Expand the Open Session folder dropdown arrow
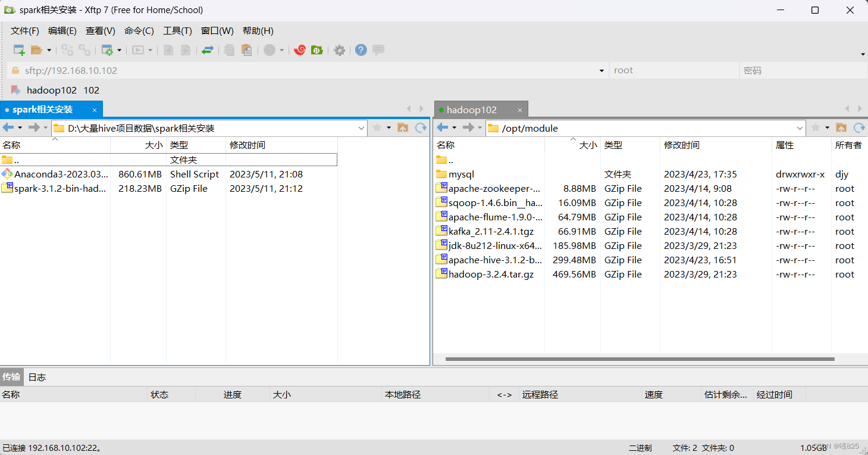Screen dimensions: 868x455 coord(49,51)
